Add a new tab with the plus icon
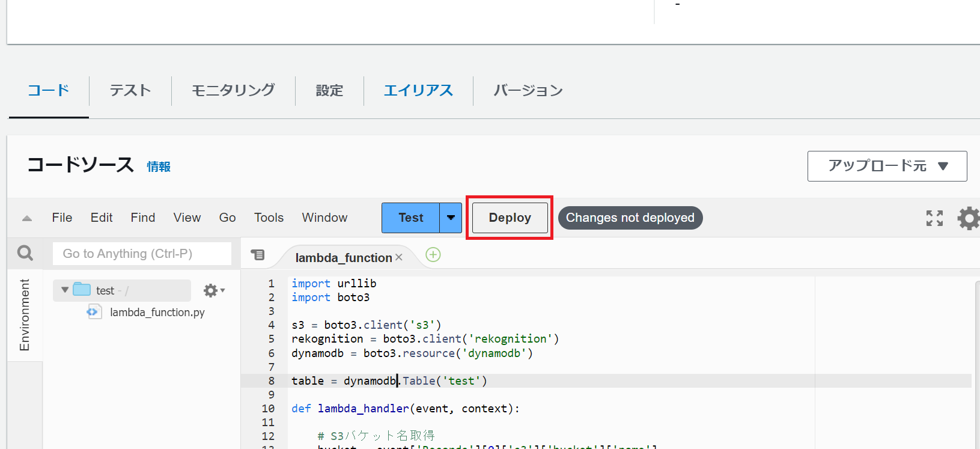This screenshot has height=449, width=980. [433, 255]
